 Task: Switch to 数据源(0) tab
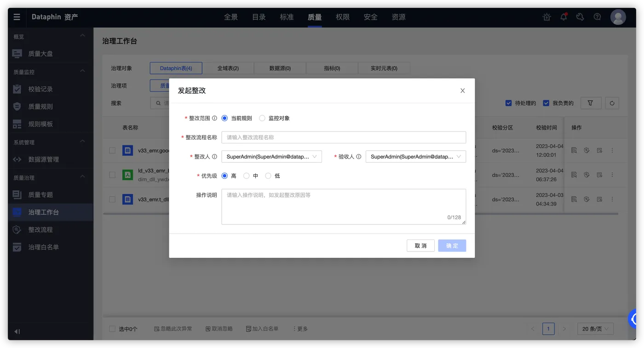(280, 68)
